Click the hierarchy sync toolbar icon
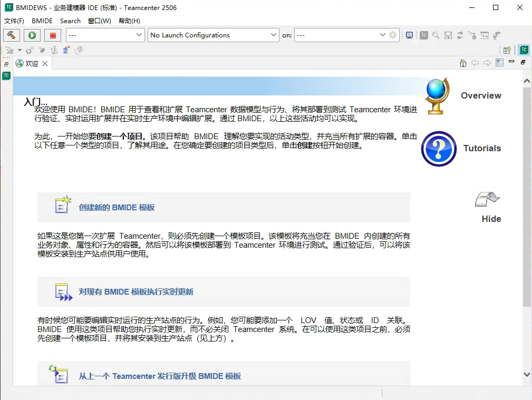Screen dimensions: 532x400 tap(472, 35)
